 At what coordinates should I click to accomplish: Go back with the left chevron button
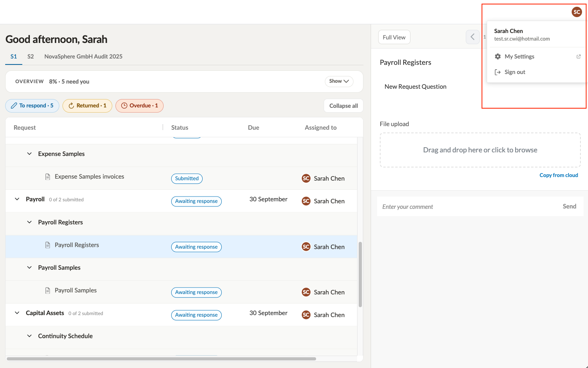[473, 37]
